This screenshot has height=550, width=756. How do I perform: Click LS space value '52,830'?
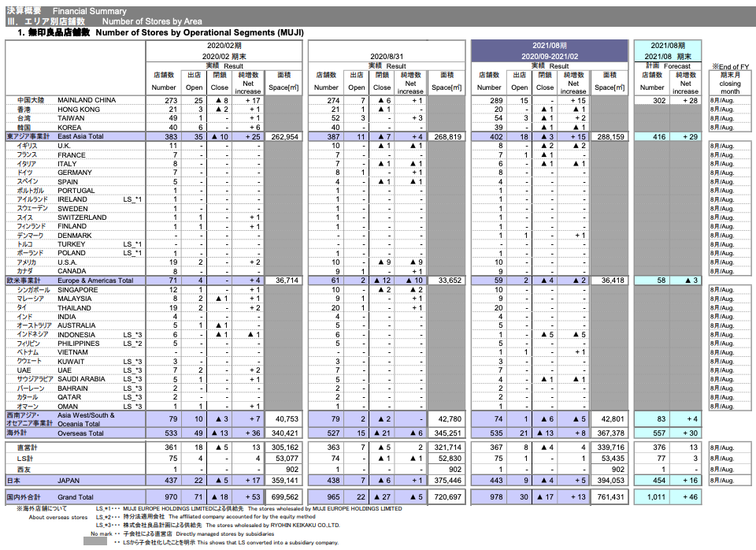coord(450,459)
